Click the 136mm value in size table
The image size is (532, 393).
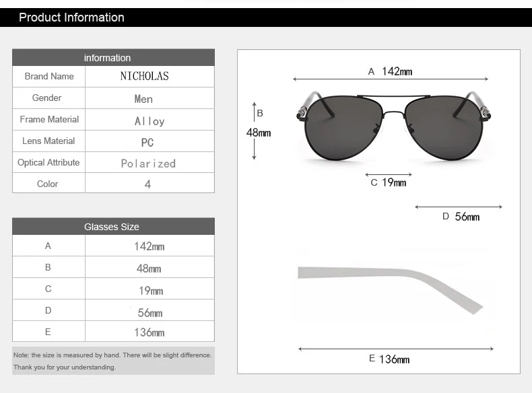[x=149, y=332]
